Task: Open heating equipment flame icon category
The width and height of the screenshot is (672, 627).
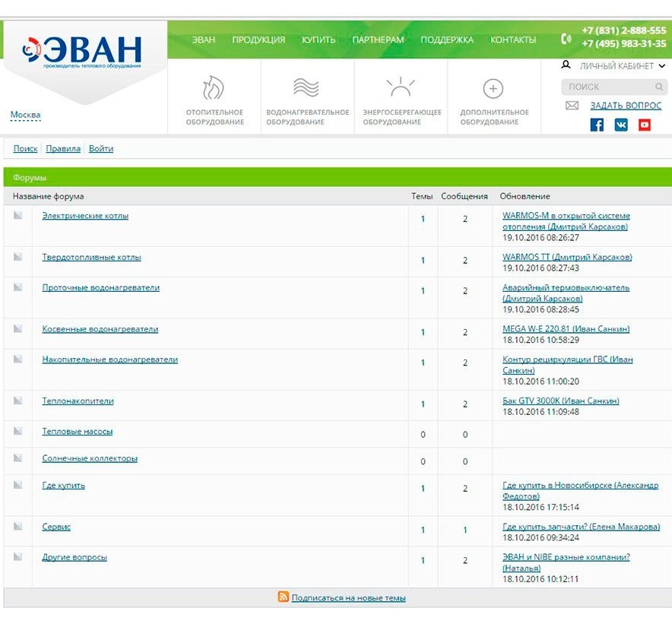Action: [x=214, y=89]
